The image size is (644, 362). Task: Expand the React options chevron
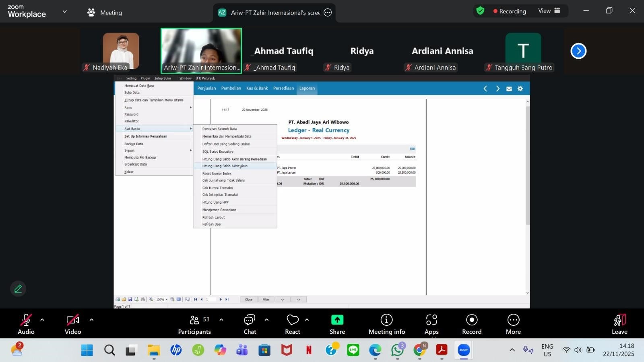point(307,320)
